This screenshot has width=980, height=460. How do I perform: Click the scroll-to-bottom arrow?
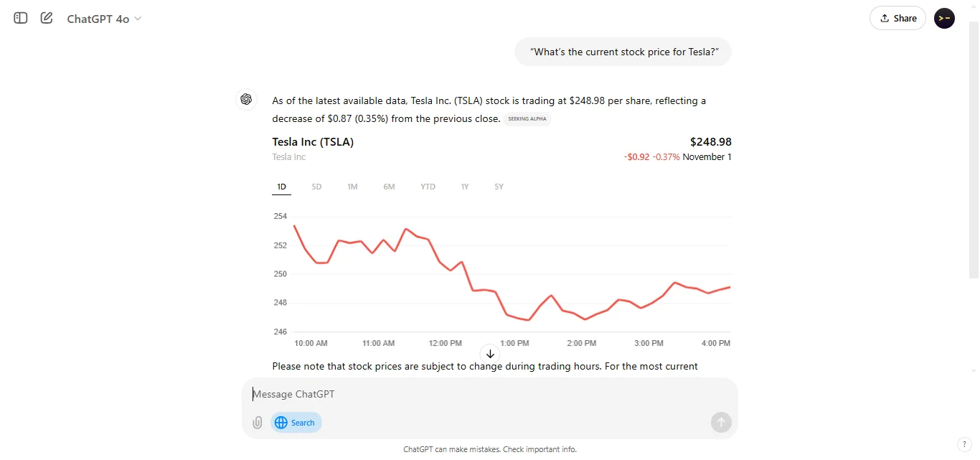point(490,353)
